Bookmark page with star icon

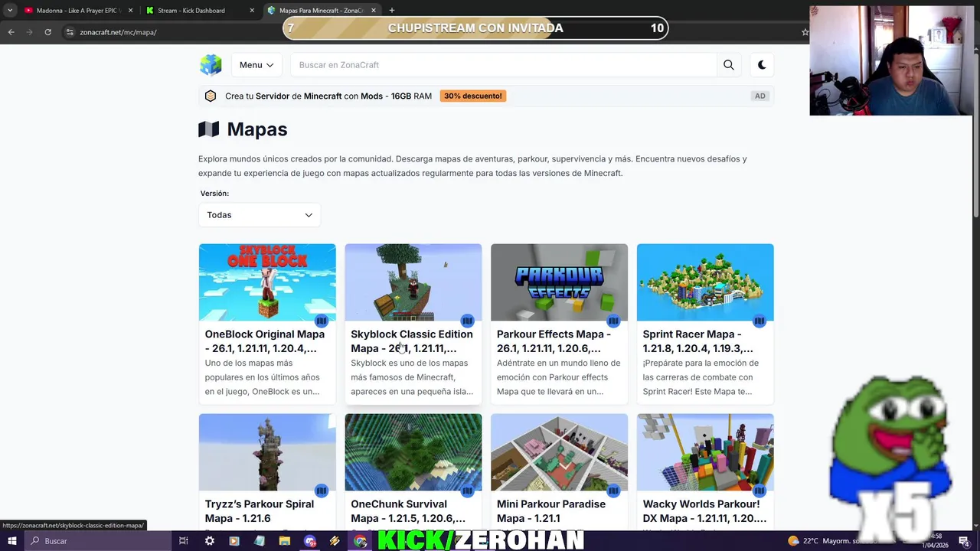[805, 32]
